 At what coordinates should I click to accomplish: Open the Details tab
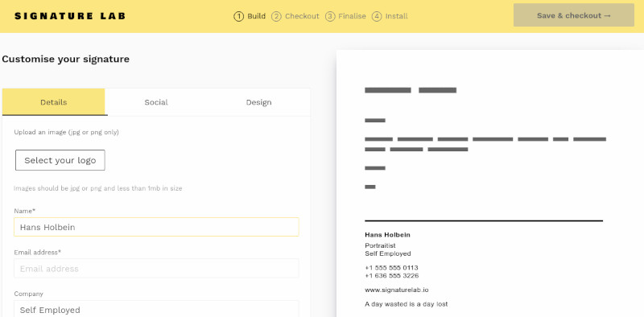coord(53,102)
